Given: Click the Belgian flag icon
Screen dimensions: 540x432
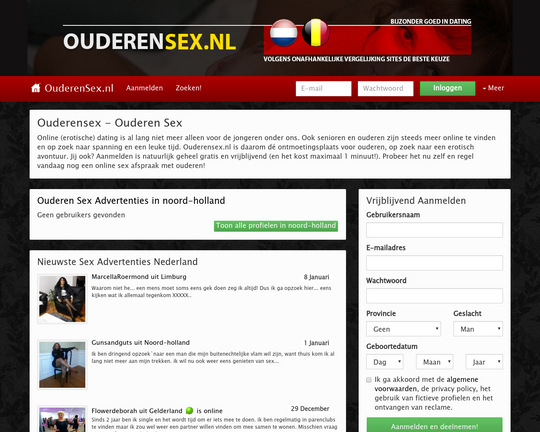Looking at the screenshot, I should (316, 33).
